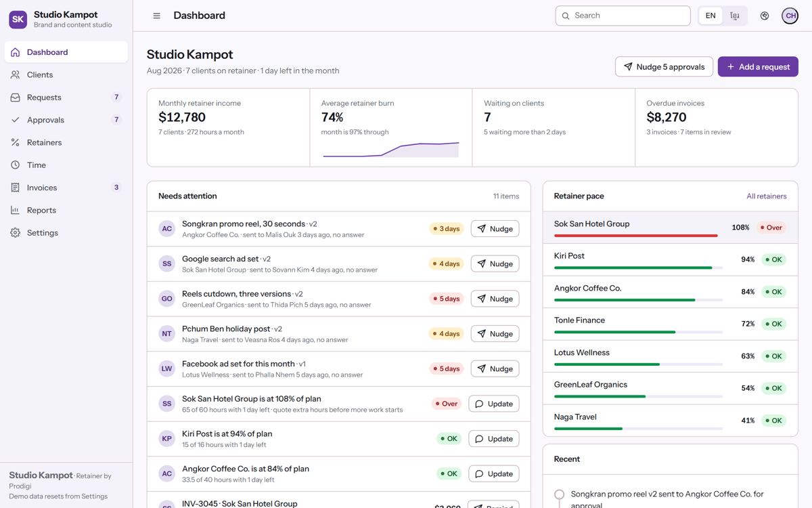This screenshot has height=508, width=812.
Task: Nudge the Facebook ad set approval
Action: coord(495,368)
